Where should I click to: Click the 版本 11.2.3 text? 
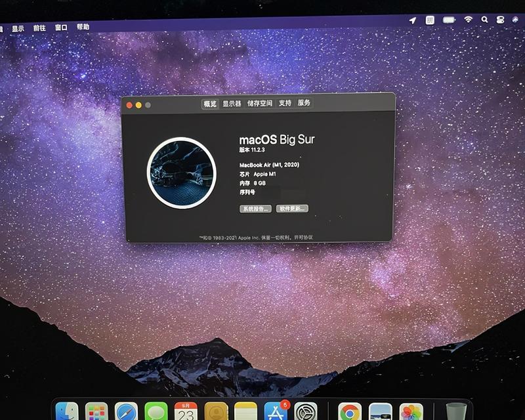(252, 150)
